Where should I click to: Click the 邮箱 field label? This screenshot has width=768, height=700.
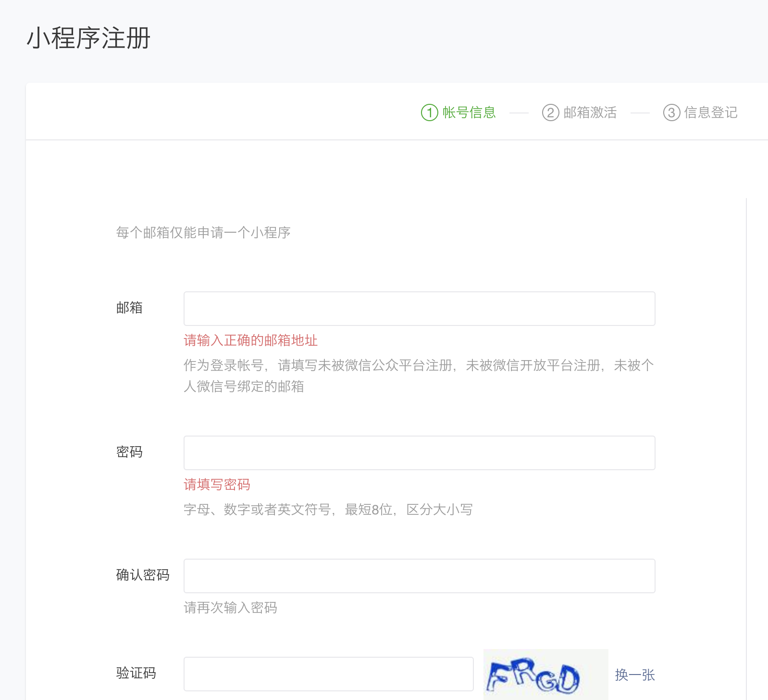point(129,308)
